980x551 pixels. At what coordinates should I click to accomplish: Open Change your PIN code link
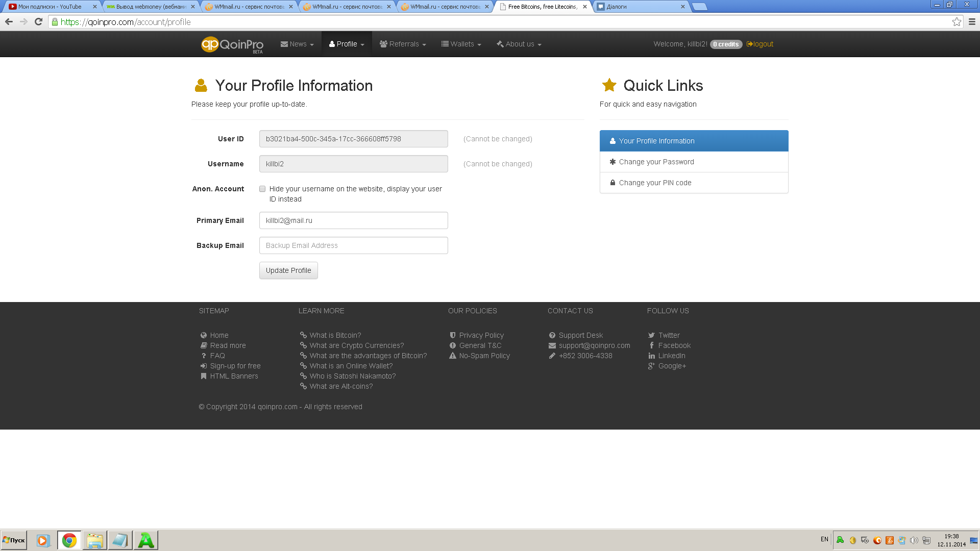pyautogui.click(x=655, y=183)
